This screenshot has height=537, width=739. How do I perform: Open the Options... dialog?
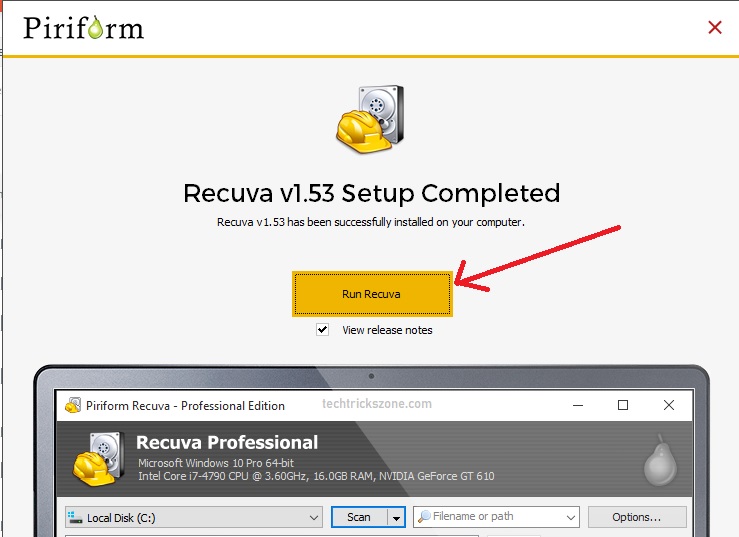click(637, 517)
